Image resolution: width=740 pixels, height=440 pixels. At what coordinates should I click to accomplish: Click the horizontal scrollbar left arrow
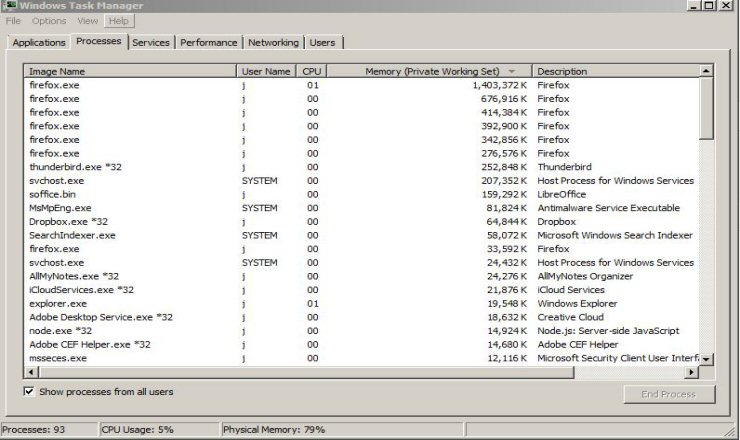click(31, 372)
